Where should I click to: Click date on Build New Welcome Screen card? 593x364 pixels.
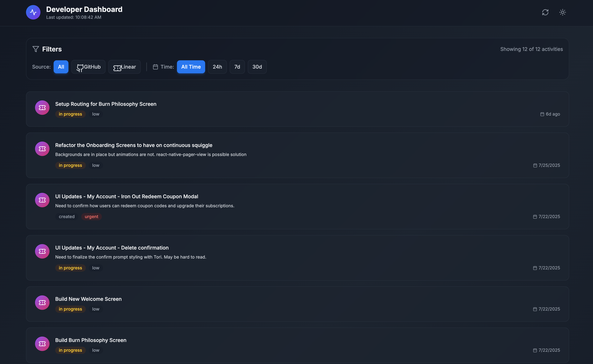pyautogui.click(x=549, y=309)
